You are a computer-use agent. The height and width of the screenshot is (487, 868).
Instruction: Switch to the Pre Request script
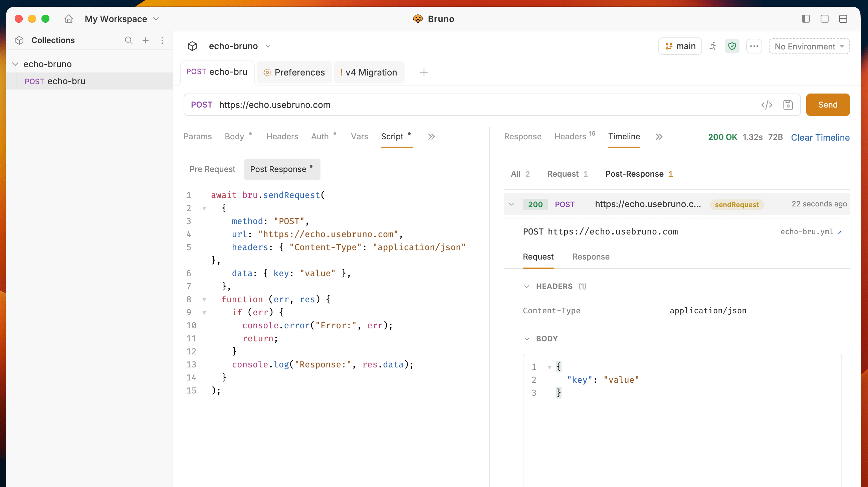tap(212, 169)
